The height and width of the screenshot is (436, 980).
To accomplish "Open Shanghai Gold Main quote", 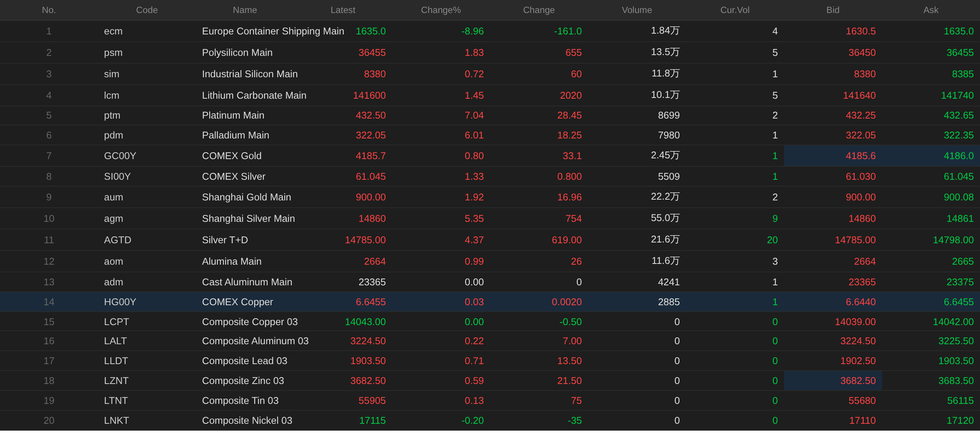I will pyautogui.click(x=246, y=197).
